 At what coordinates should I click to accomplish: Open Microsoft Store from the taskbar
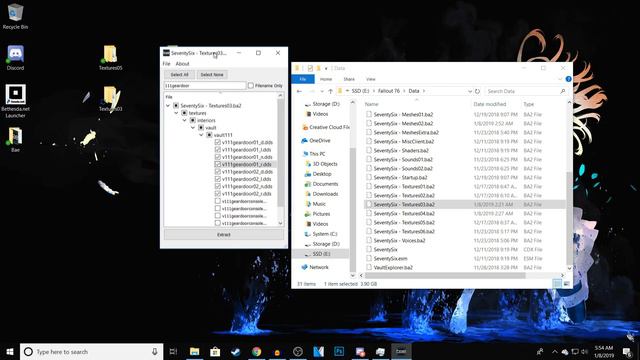tap(215, 351)
